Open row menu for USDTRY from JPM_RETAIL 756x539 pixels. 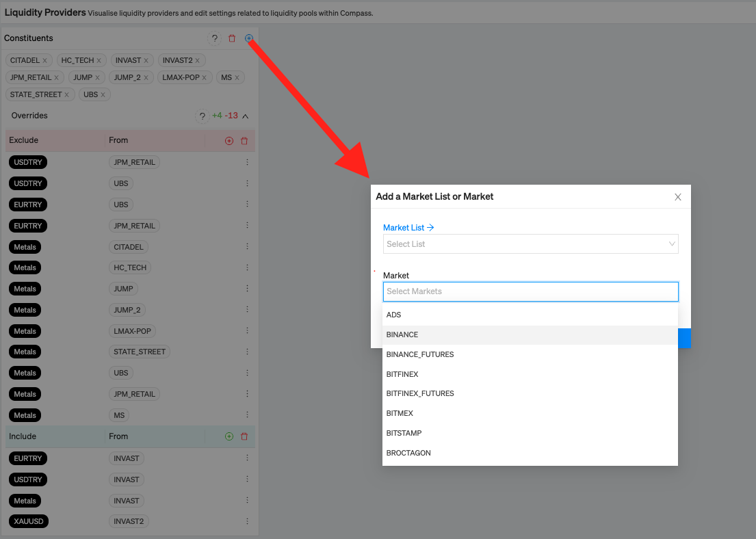tap(248, 162)
